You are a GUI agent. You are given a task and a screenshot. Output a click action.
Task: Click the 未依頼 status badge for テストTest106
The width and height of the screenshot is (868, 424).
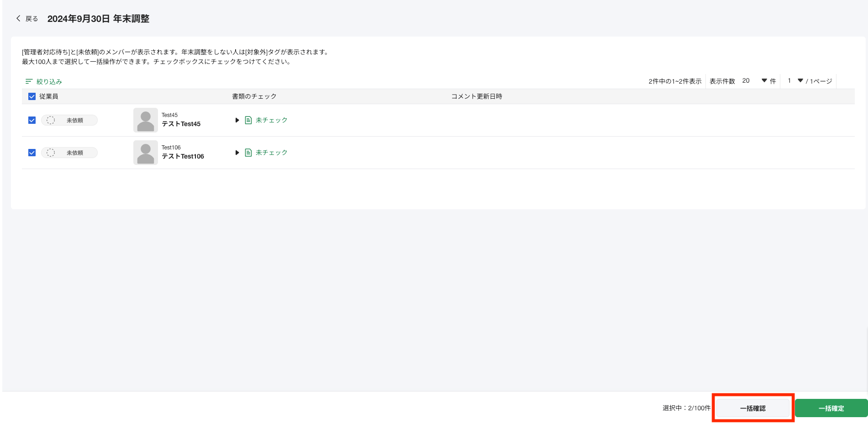pyautogui.click(x=69, y=152)
